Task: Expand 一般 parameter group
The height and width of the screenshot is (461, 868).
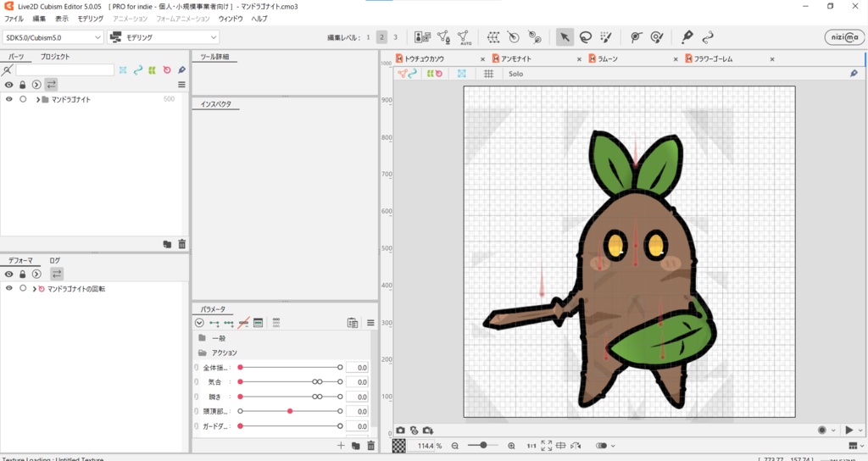Action: tap(202, 338)
